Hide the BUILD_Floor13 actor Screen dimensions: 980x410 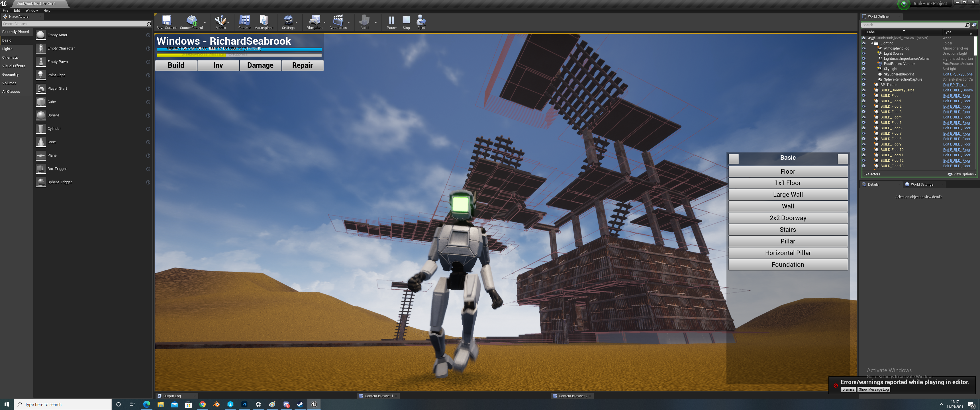863,166
